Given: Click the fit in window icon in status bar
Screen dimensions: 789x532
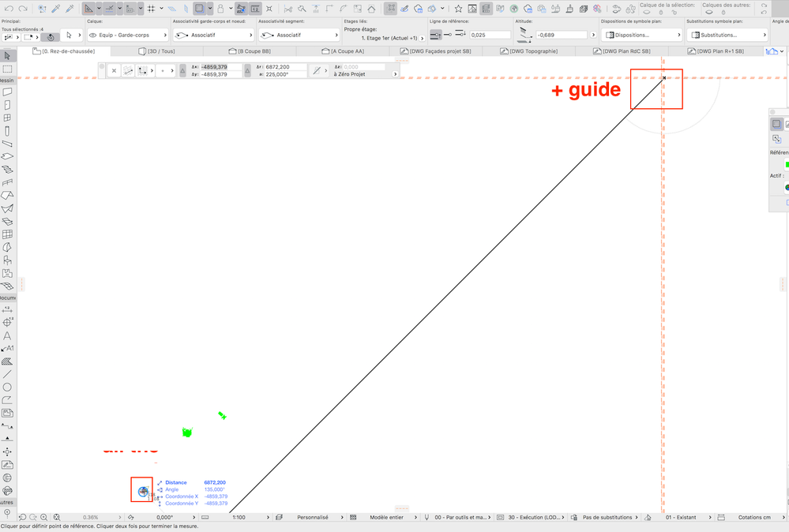Looking at the screenshot, I should click(x=57, y=517).
